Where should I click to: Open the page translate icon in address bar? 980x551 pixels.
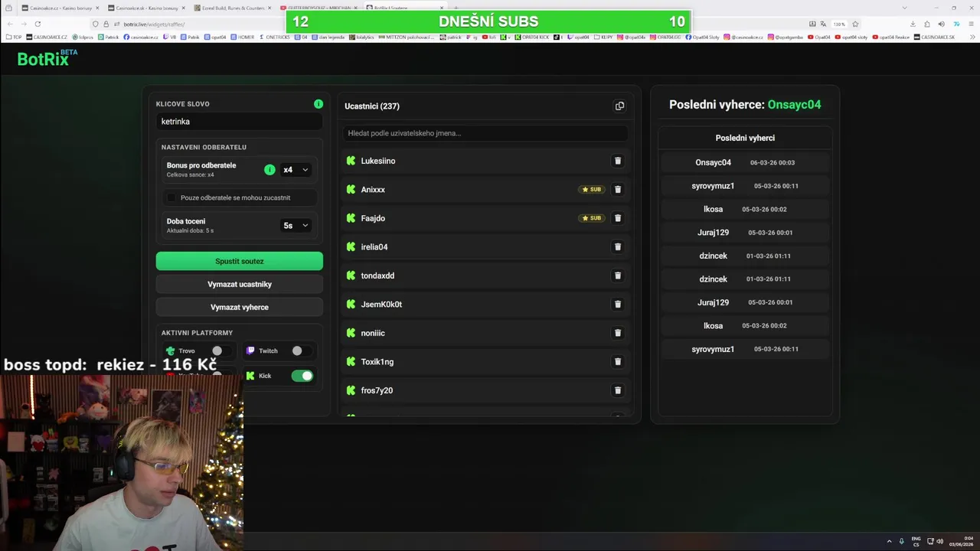click(x=825, y=24)
